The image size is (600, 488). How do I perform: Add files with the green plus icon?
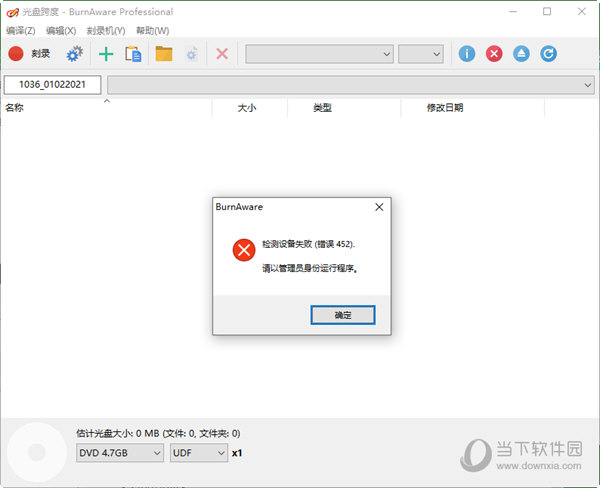point(106,54)
